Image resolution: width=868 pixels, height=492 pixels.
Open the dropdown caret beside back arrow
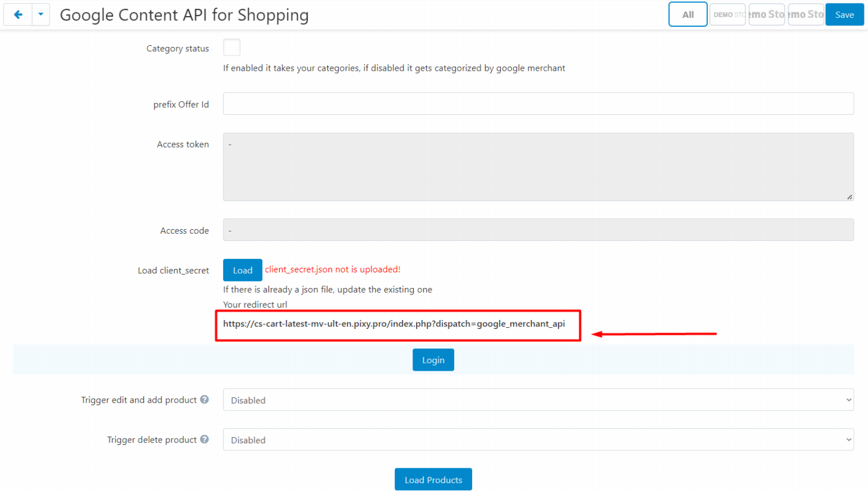click(x=40, y=14)
